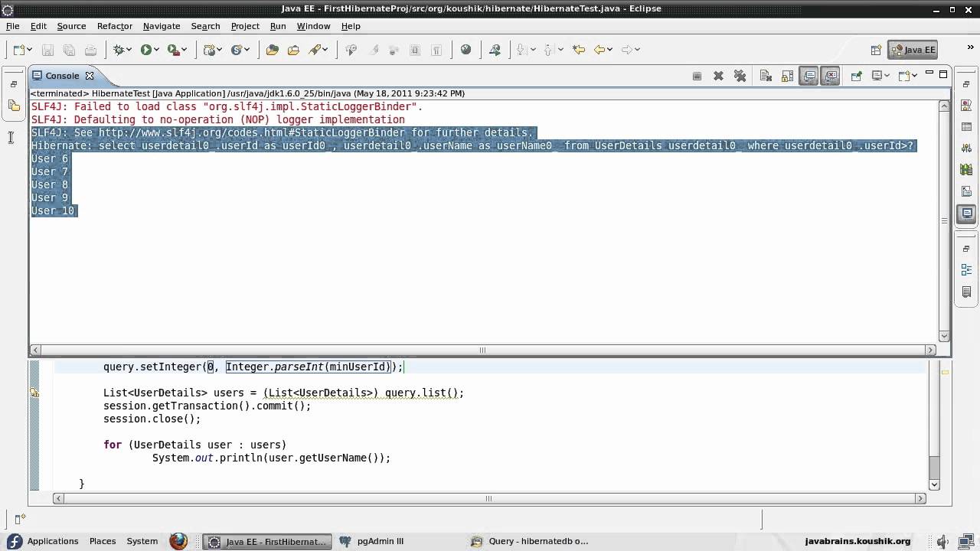Screen dimensions: 980x551
Task: Close the Console tab
Action: pos(89,76)
